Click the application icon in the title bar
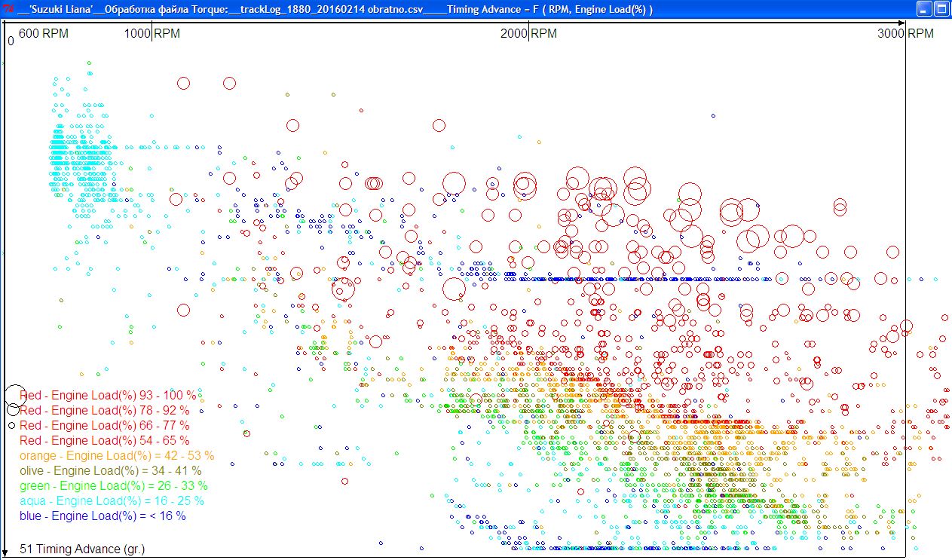 (x=8, y=9)
